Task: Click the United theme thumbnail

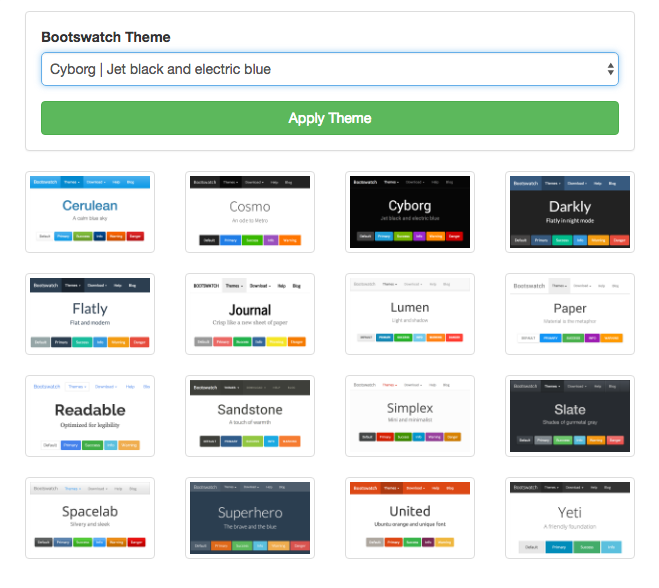Action: point(410,518)
